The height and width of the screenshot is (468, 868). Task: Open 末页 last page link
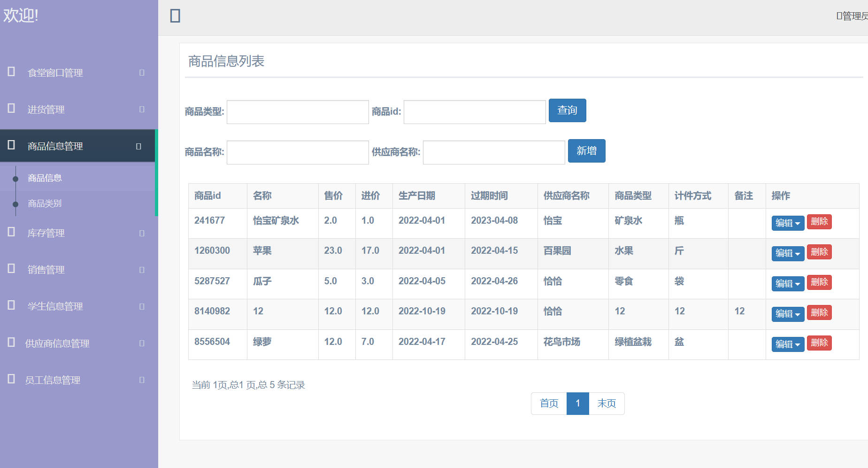click(x=606, y=403)
